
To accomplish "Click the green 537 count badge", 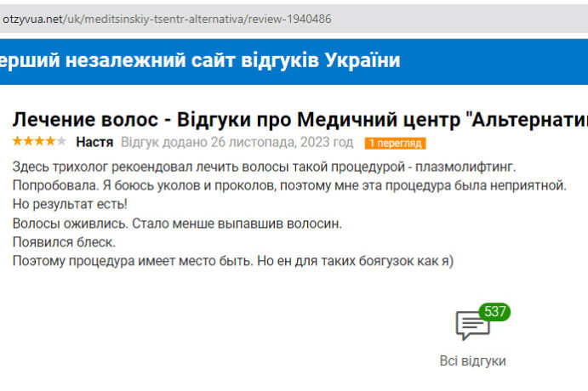I will click(494, 311).
